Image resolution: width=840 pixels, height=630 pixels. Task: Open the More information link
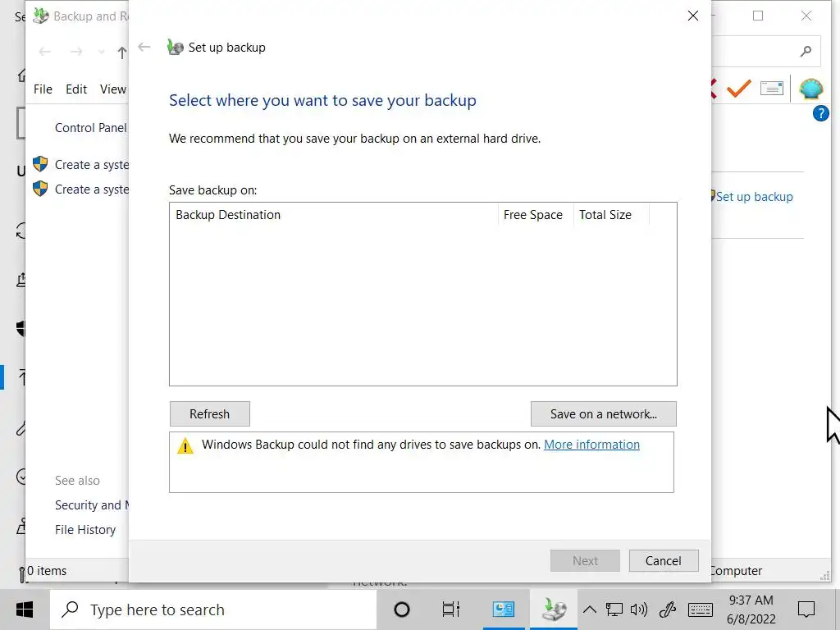point(591,445)
